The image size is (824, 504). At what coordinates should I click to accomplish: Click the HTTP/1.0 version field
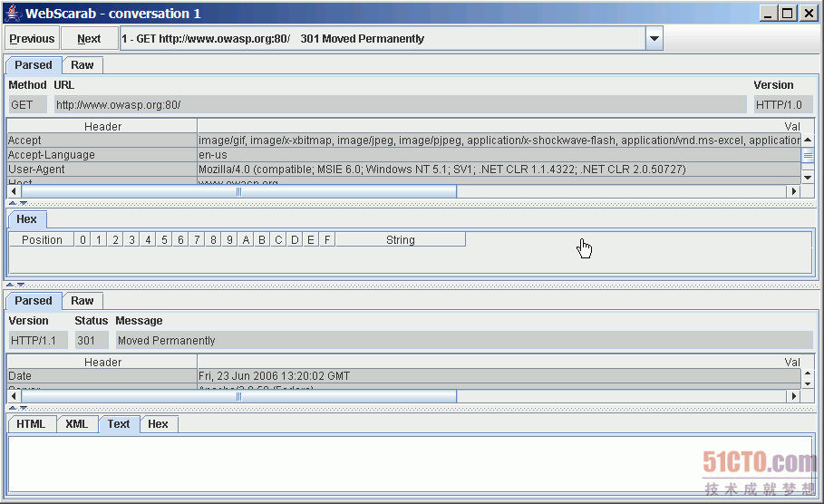coord(783,104)
